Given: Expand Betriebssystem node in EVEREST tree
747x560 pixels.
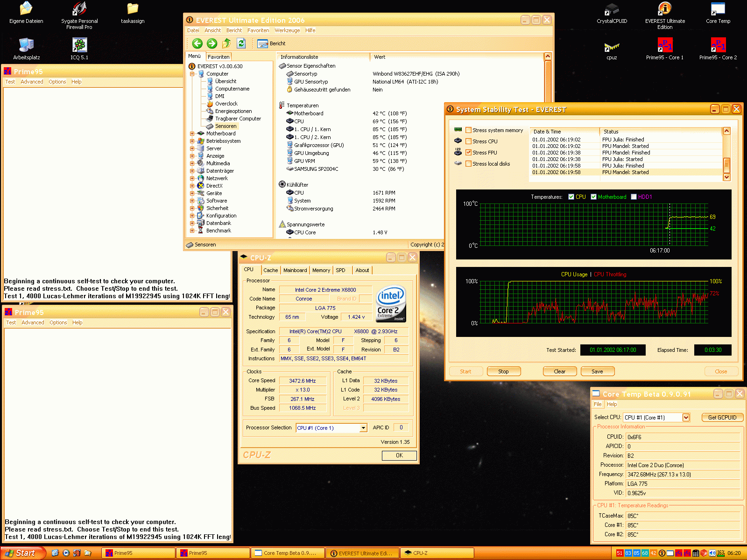Looking at the screenshot, I should click(x=192, y=141).
